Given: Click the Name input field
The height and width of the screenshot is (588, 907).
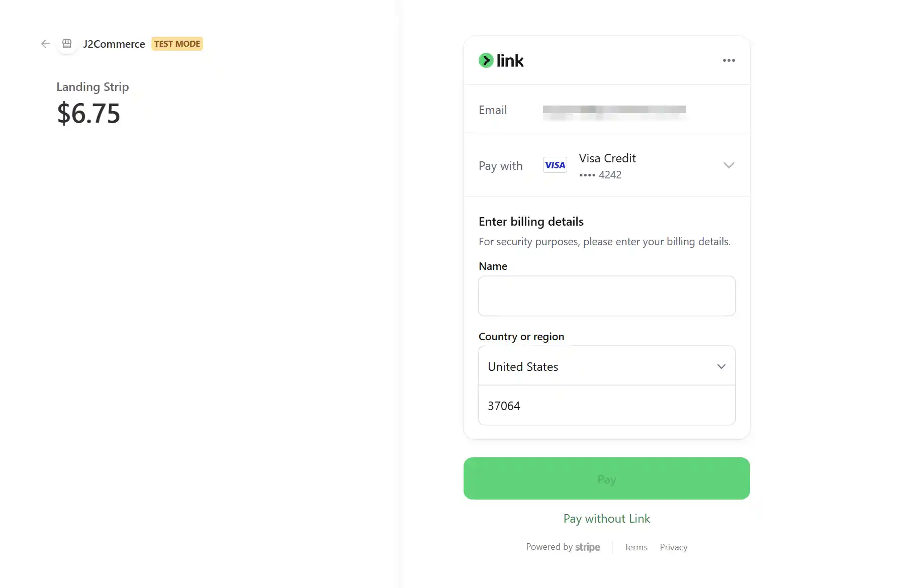Looking at the screenshot, I should [x=607, y=296].
